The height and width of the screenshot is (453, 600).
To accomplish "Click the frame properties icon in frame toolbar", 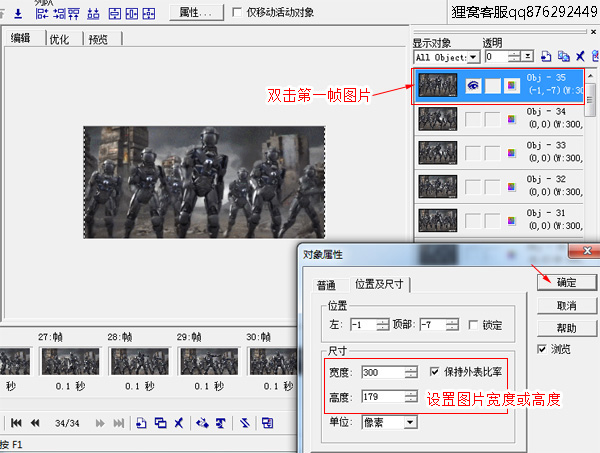I will (x=267, y=423).
